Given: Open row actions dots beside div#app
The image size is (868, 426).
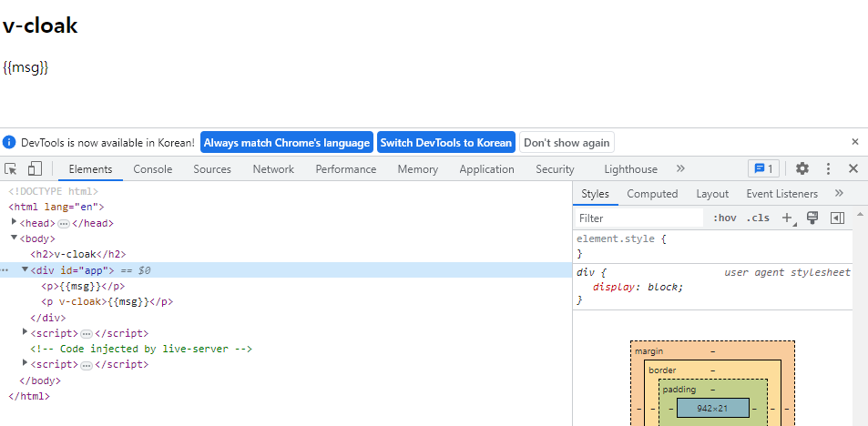Looking at the screenshot, I should (5, 270).
